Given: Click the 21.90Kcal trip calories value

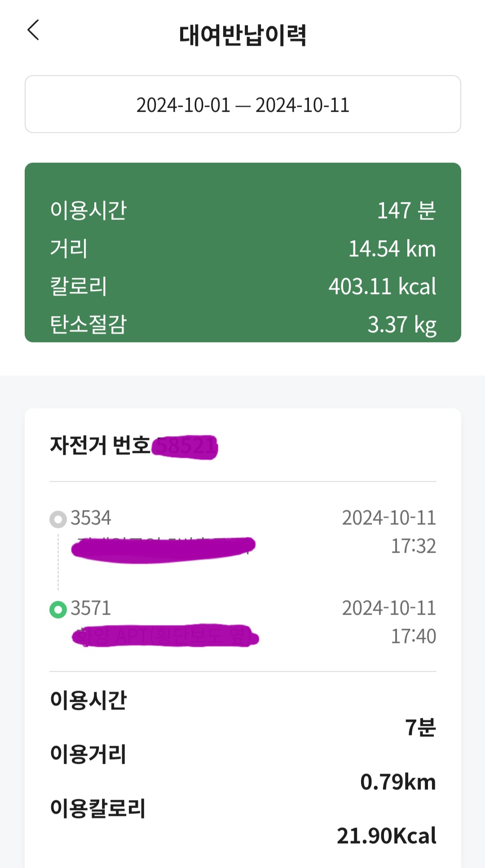Looking at the screenshot, I should coord(386,836).
